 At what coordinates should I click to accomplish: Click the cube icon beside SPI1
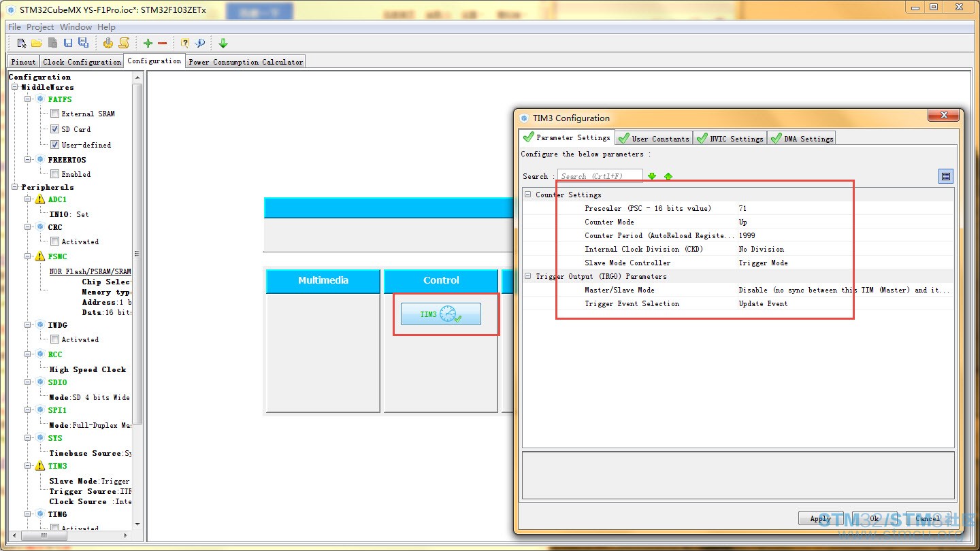click(x=40, y=410)
